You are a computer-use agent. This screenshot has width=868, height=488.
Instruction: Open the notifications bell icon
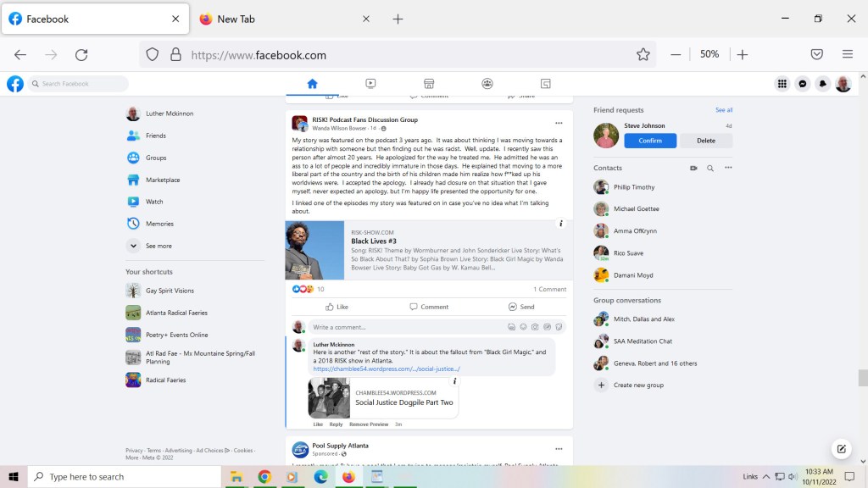click(822, 84)
